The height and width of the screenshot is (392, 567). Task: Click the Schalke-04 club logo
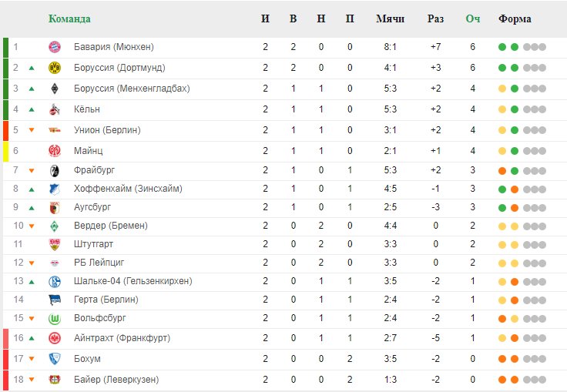point(54,281)
